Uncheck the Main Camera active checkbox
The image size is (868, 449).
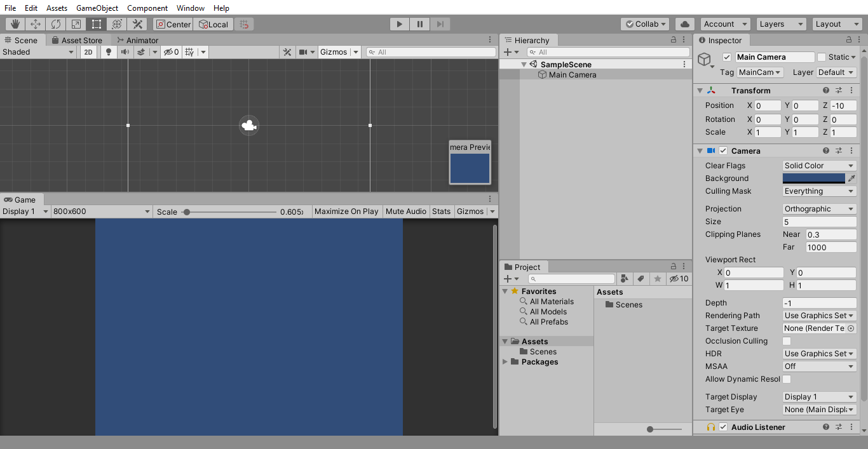tap(727, 57)
